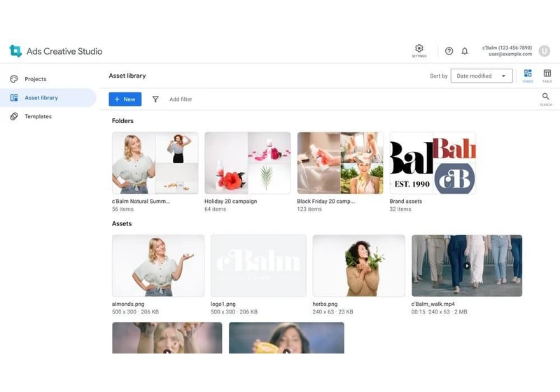
Task: Switch to Table view icon
Action: pos(547,73)
